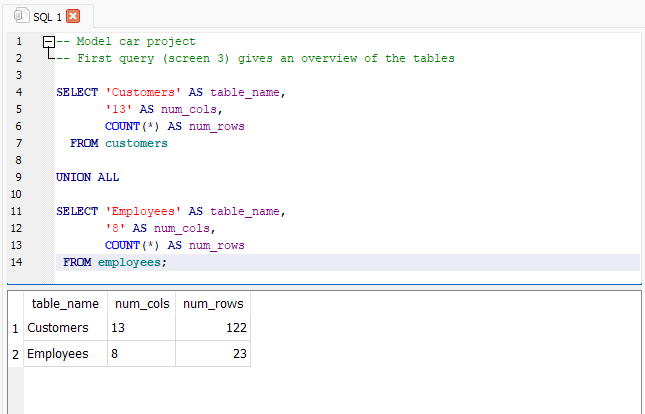Viewport: 645px width, 414px height.
Task: Collapse the comment block fold on line 1
Action: point(47,42)
